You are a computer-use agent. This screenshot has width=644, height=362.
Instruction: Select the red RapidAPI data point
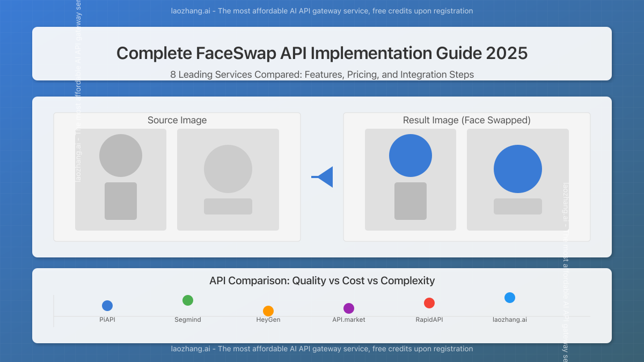(429, 303)
